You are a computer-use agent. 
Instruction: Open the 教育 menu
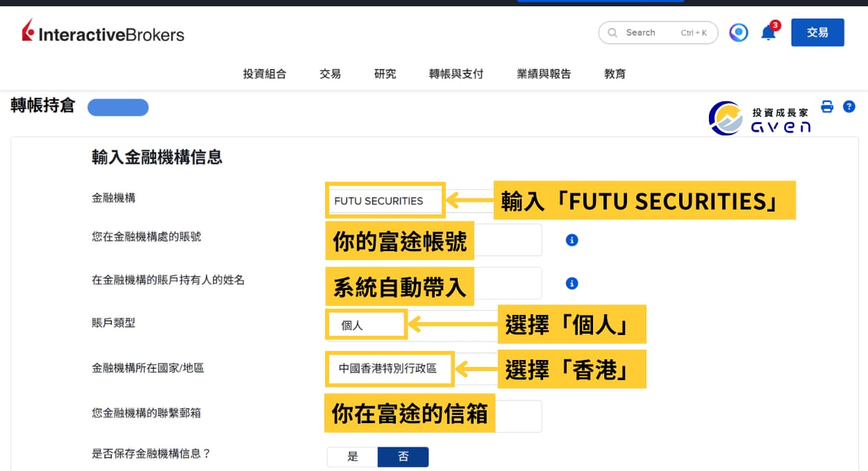click(x=615, y=74)
